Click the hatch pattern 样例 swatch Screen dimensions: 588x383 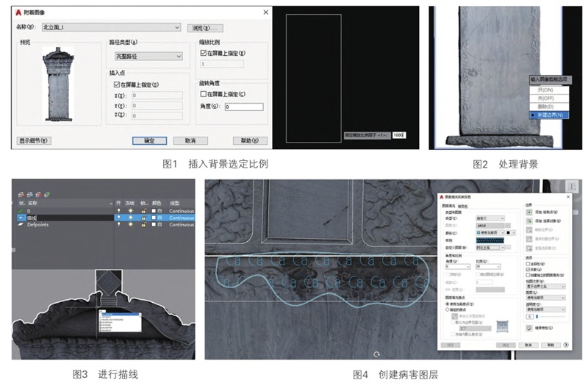[x=490, y=240]
